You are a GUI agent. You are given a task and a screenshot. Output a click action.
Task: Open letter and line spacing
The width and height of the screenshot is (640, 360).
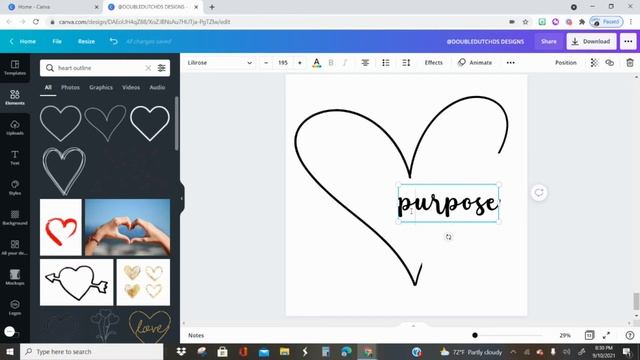pyautogui.click(x=406, y=63)
